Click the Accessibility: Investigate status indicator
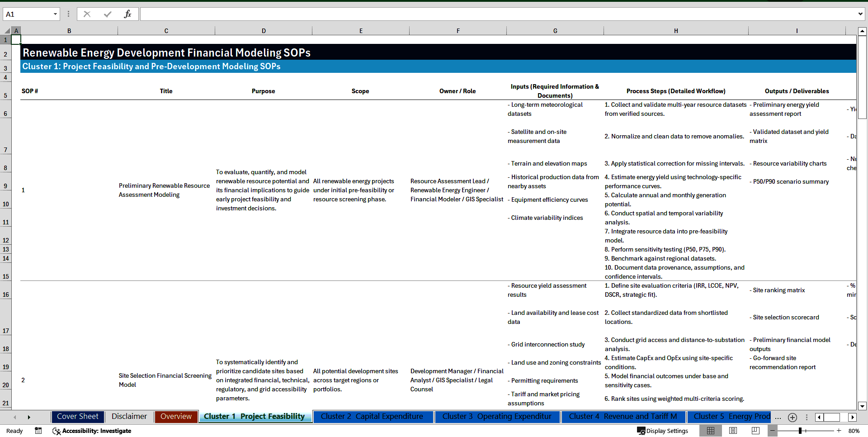The height and width of the screenshot is (437, 868). click(x=92, y=431)
